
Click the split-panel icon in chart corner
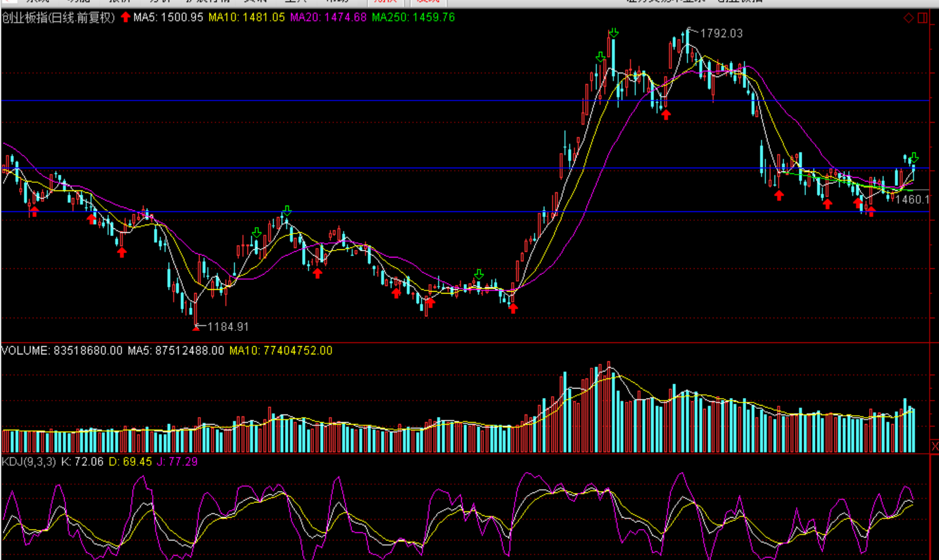pyautogui.click(x=923, y=18)
